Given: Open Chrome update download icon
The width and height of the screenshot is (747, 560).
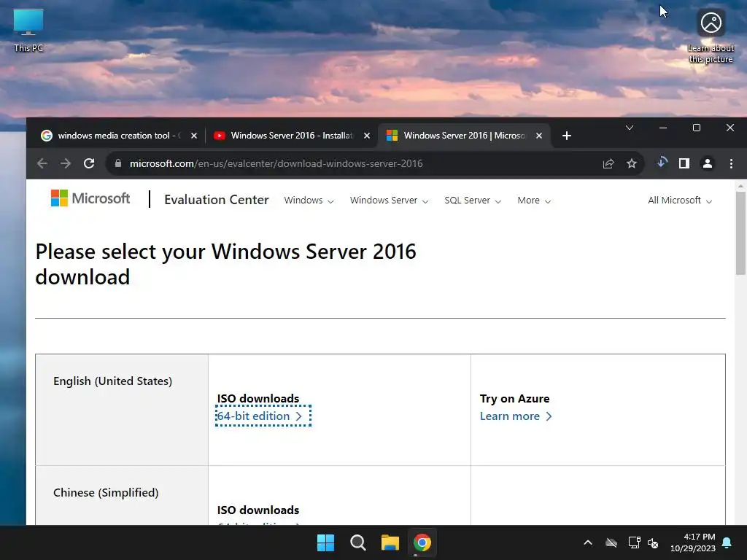Looking at the screenshot, I should pyautogui.click(x=662, y=163).
